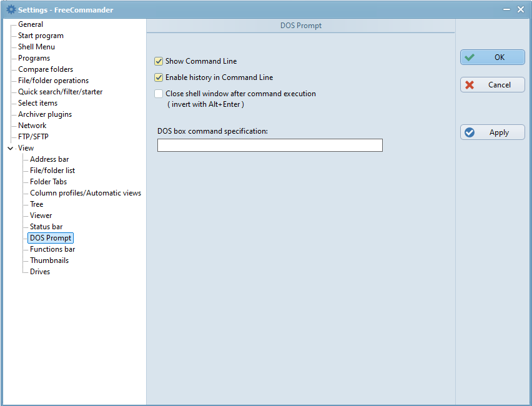Click the Apply button
532x406 pixels.
coord(492,132)
